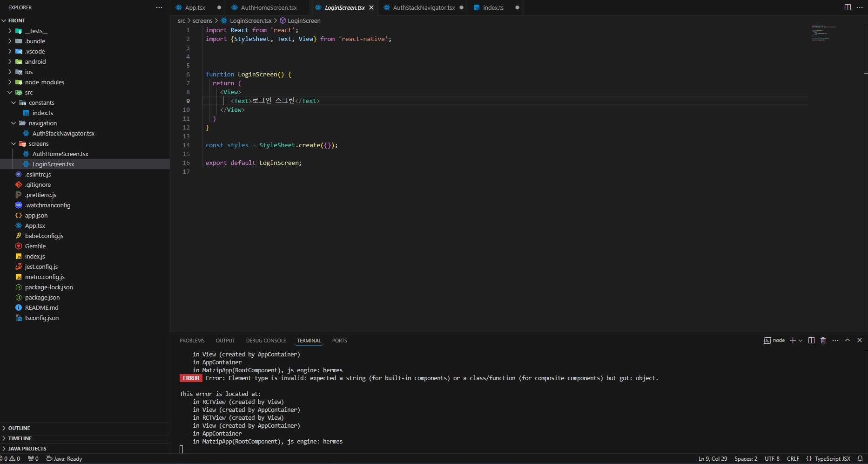Switch to DEBUG CONSOLE panel tab

pos(266,341)
